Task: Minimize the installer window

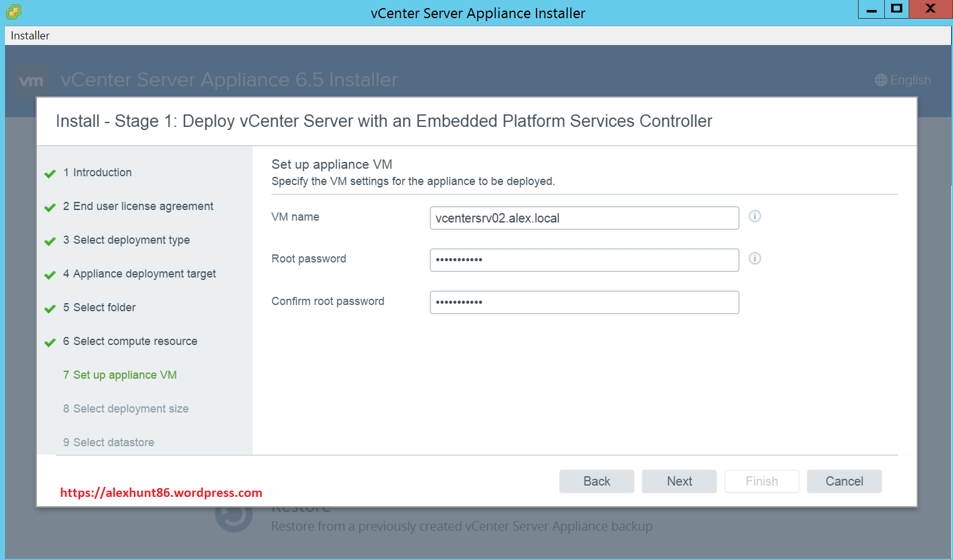Action: click(871, 9)
